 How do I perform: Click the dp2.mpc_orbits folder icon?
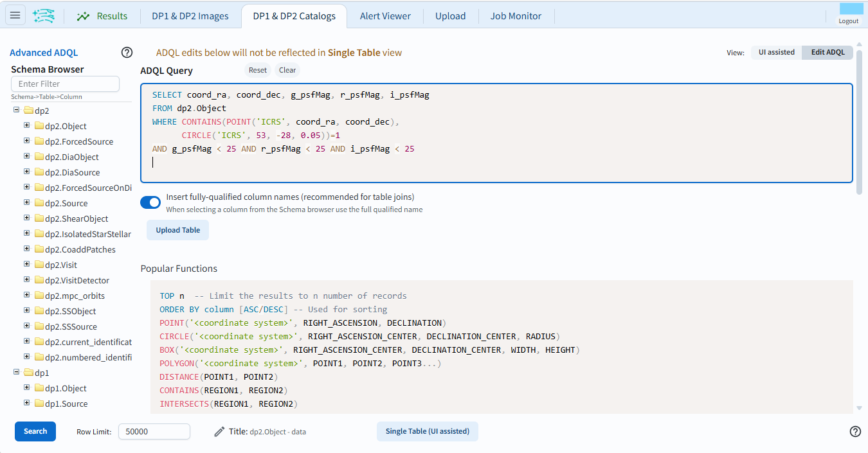(x=39, y=296)
